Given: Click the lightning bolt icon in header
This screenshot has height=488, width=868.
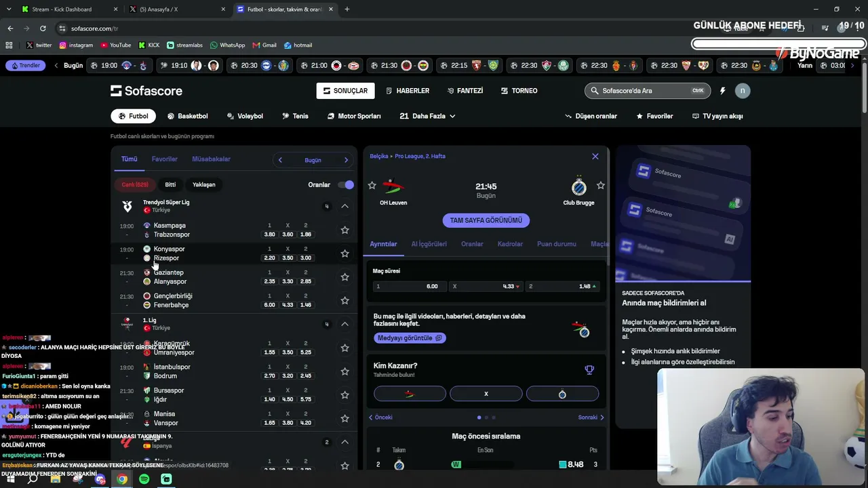Looking at the screenshot, I should pos(723,91).
